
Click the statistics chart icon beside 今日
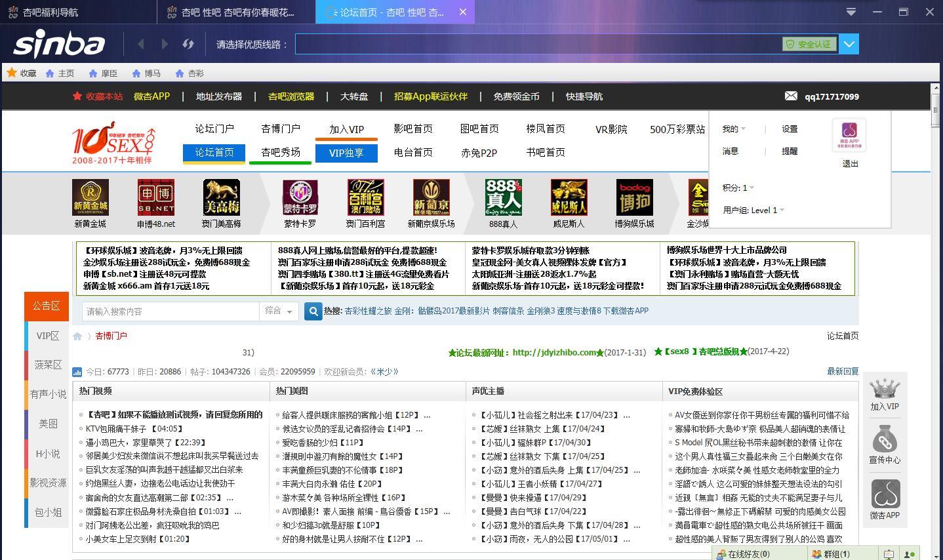[77, 372]
